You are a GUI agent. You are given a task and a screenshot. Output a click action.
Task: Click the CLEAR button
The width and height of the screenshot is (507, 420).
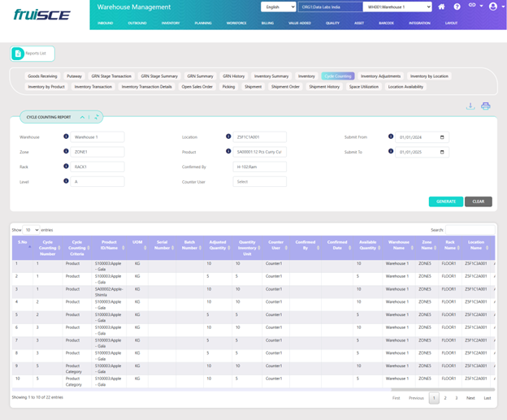[x=479, y=201]
